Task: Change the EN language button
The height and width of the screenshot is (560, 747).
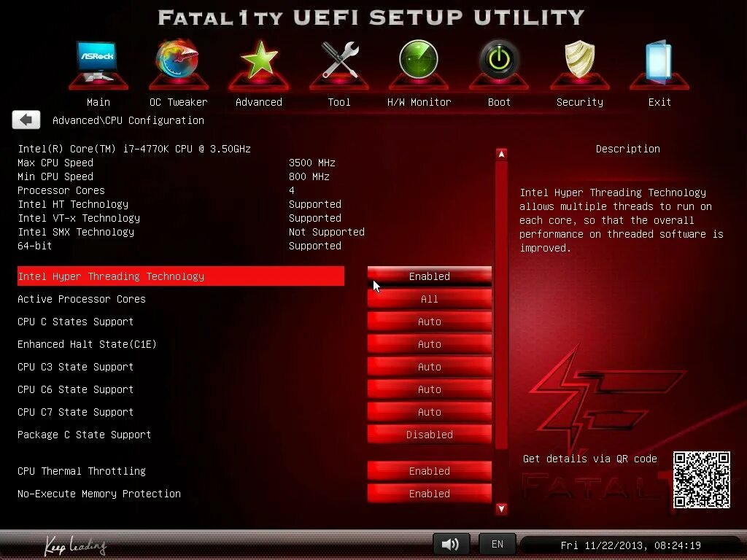Action: (498, 544)
